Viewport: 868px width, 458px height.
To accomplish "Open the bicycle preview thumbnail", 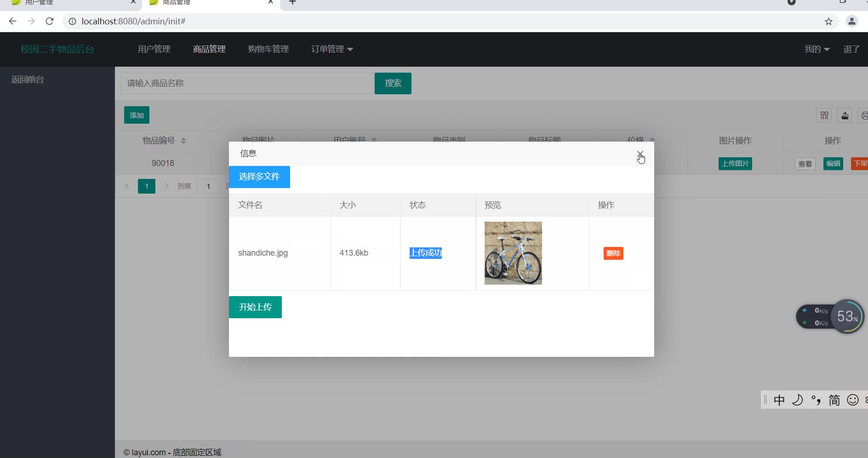I will 513,253.
